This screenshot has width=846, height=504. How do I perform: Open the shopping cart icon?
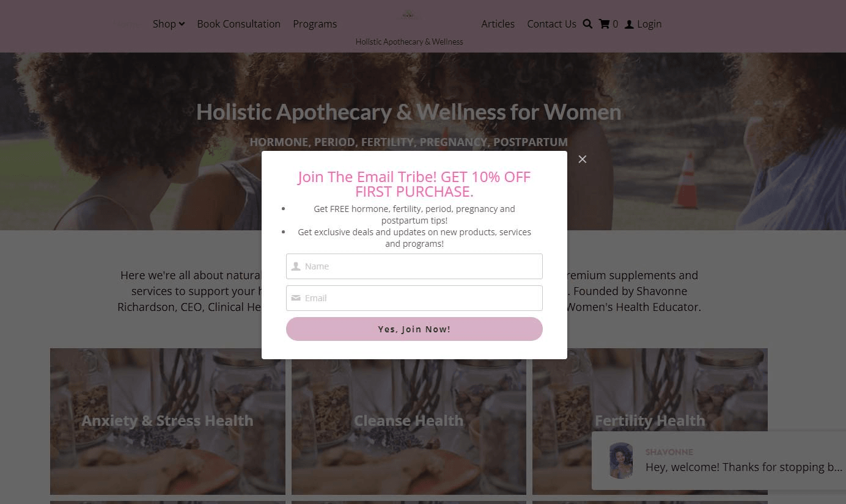[604, 24]
